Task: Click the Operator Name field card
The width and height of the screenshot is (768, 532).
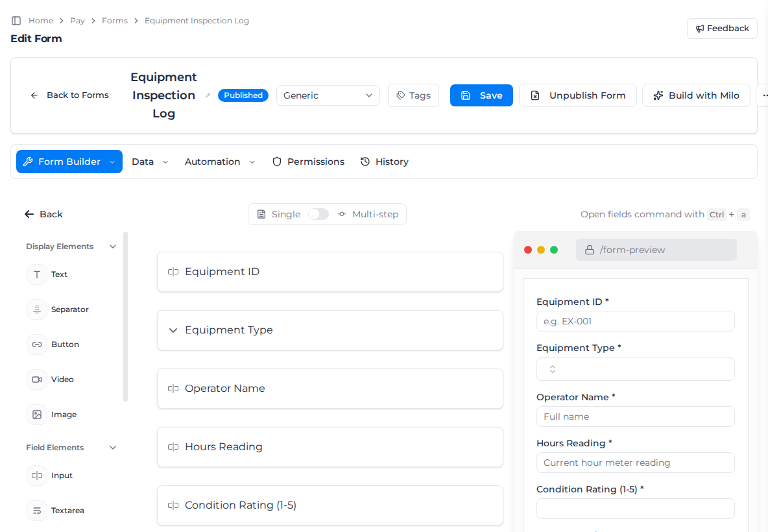Action: pos(330,389)
